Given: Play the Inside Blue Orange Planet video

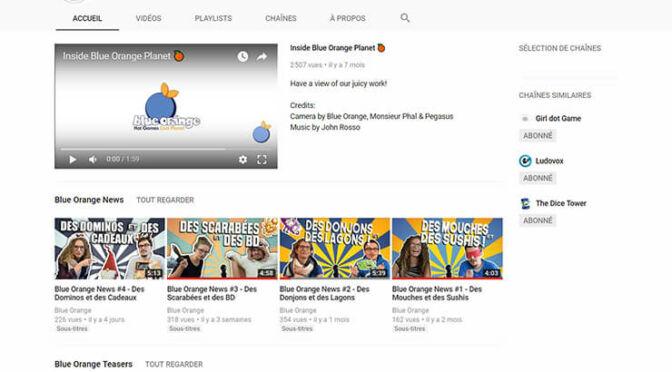Looking at the screenshot, I should coord(72,159).
